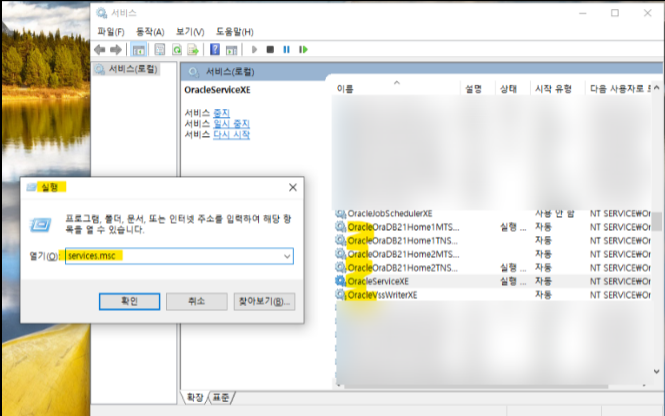Click gear icon of OracleVssWriterXE row
The image size is (665, 416).
click(x=340, y=294)
